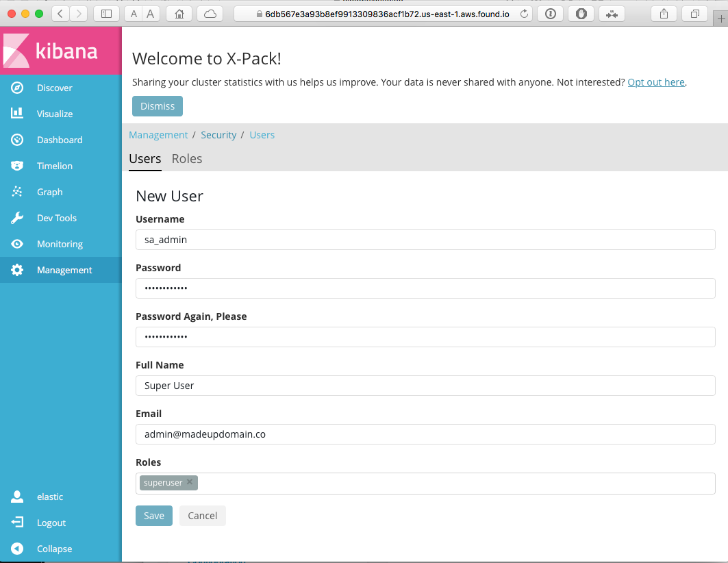Focus the Full Name field
Screen dimensions: 728x563
click(425, 386)
